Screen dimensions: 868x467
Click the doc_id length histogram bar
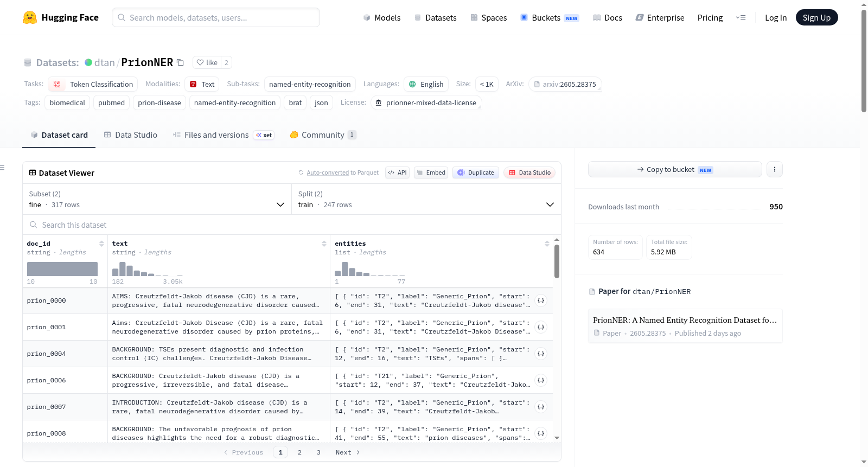pos(62,269)
